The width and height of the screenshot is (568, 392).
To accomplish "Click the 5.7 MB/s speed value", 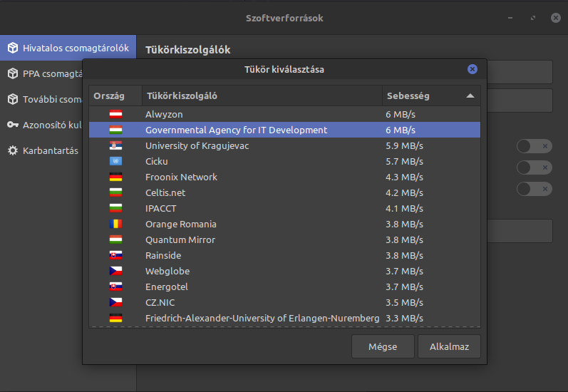I will [404, 161].
